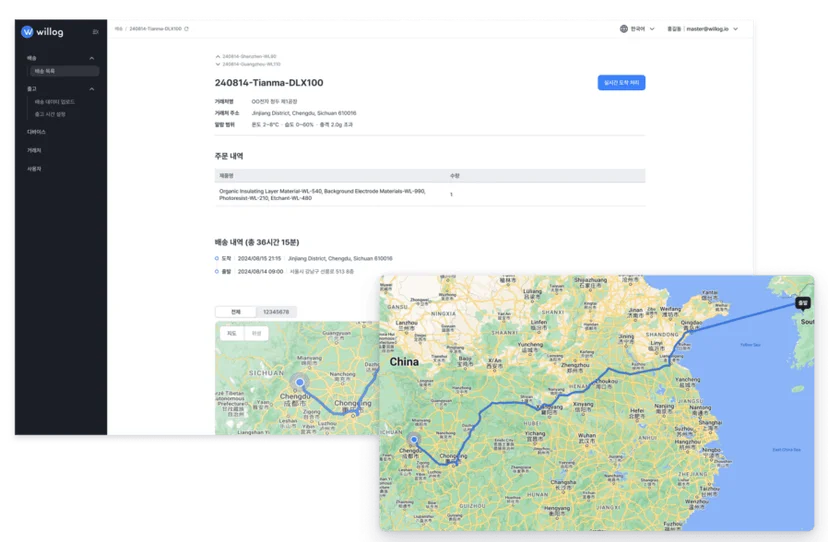
Task: Go to next shipment 240814-Guangzhou-WL110
Action: pos(248,64)
